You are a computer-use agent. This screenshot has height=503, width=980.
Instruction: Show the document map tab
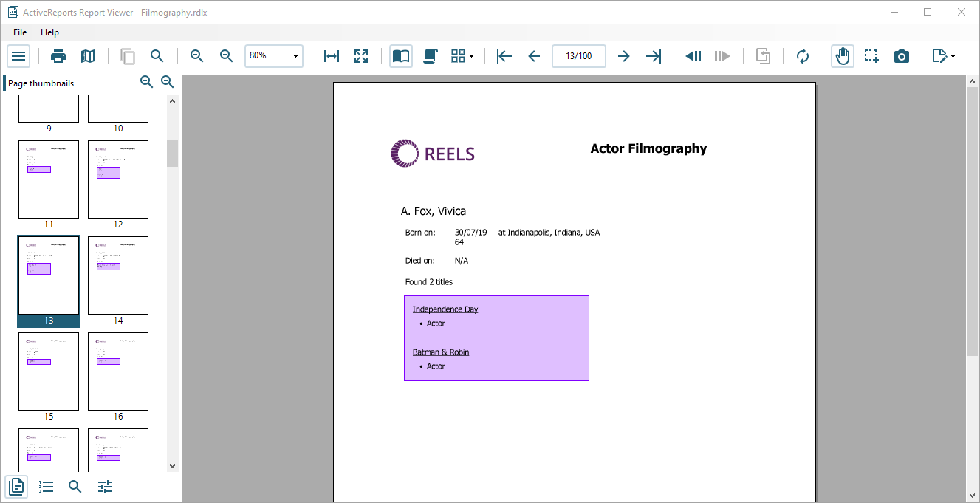pyautogui.click(x=47, y=487)
